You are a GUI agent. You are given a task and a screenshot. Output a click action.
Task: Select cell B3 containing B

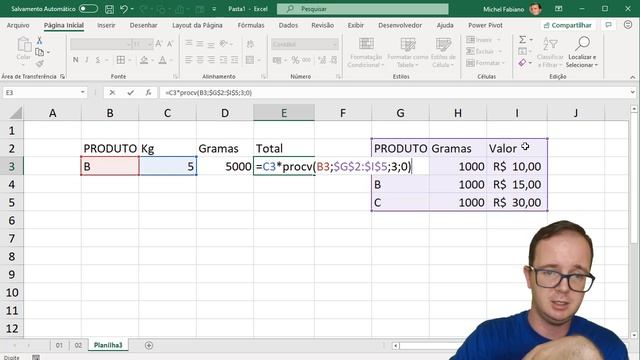110,166
